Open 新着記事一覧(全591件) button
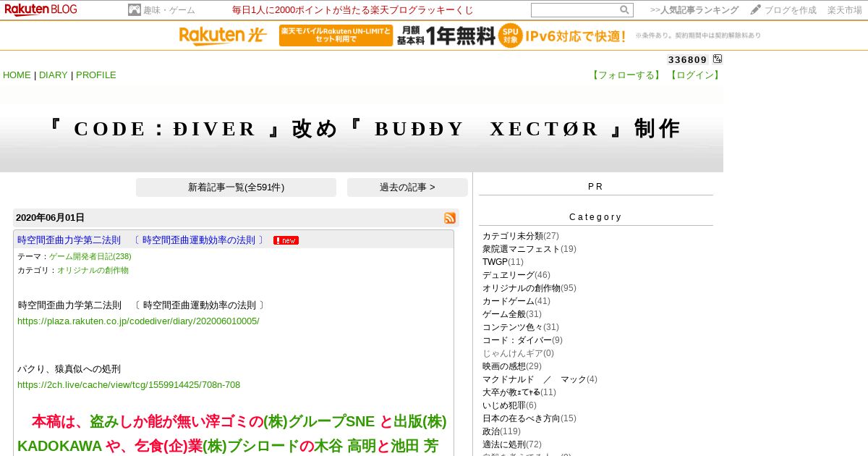The height and width of the screenshot is (456, 868). [x=236, y=187]
